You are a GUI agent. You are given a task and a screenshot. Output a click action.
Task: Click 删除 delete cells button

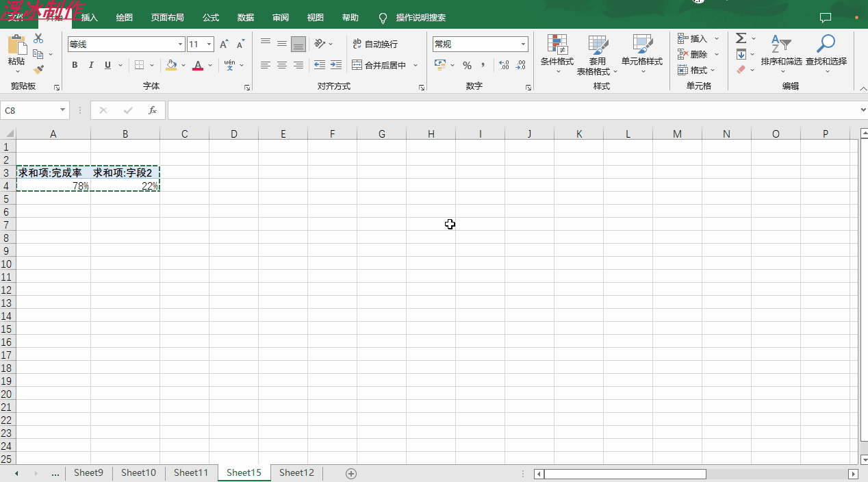[693, 54]
